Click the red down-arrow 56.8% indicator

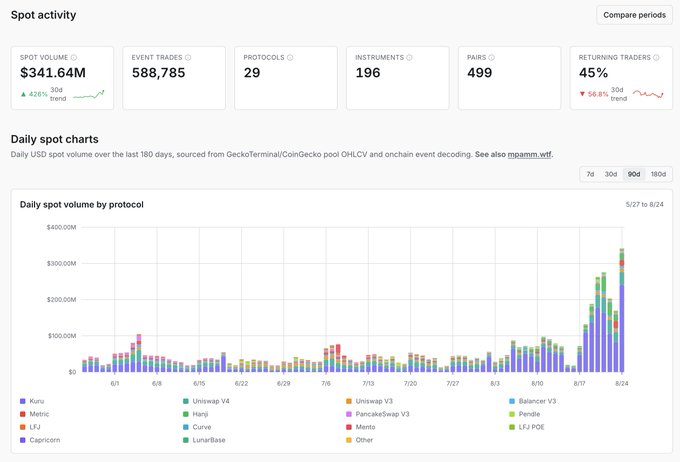[x=594, y=94]
